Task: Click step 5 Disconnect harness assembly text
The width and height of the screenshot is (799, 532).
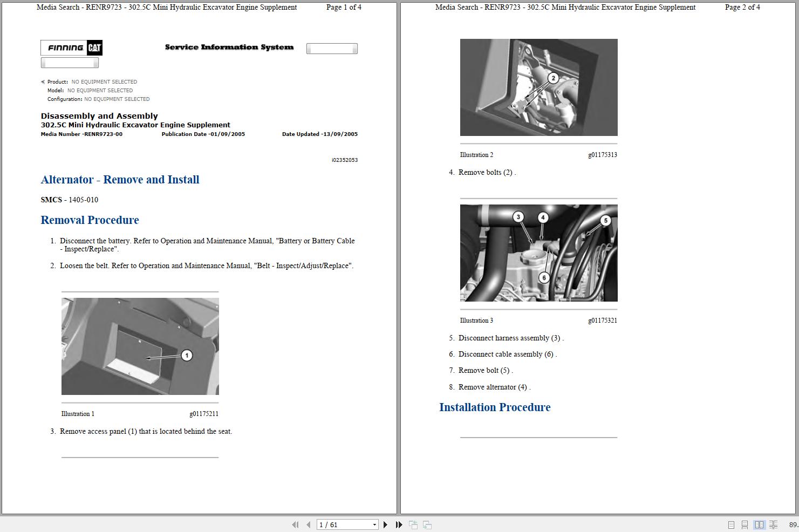Action: [511, 338]
